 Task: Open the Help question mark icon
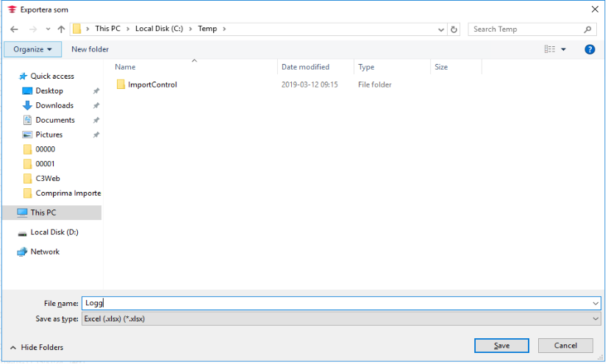click(x=589, y=49)
